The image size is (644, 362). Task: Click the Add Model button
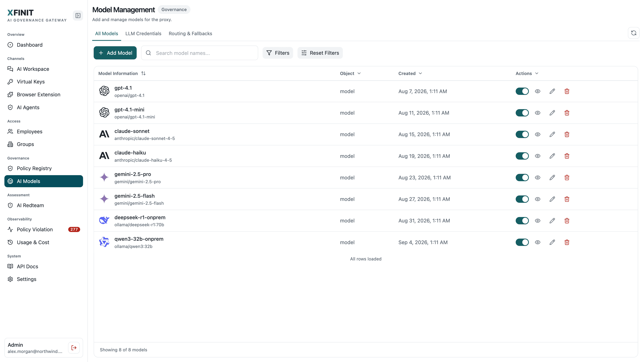click(115, 53)
